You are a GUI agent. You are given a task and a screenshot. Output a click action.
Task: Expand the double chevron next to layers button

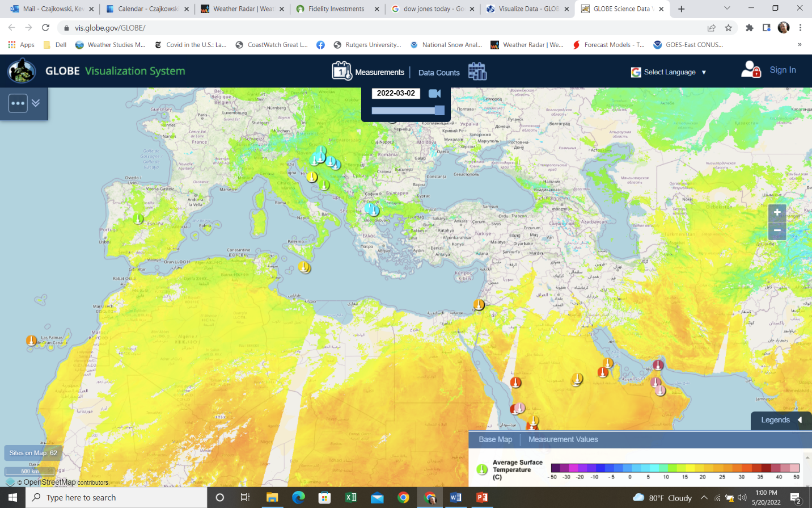tap(36, 103)
